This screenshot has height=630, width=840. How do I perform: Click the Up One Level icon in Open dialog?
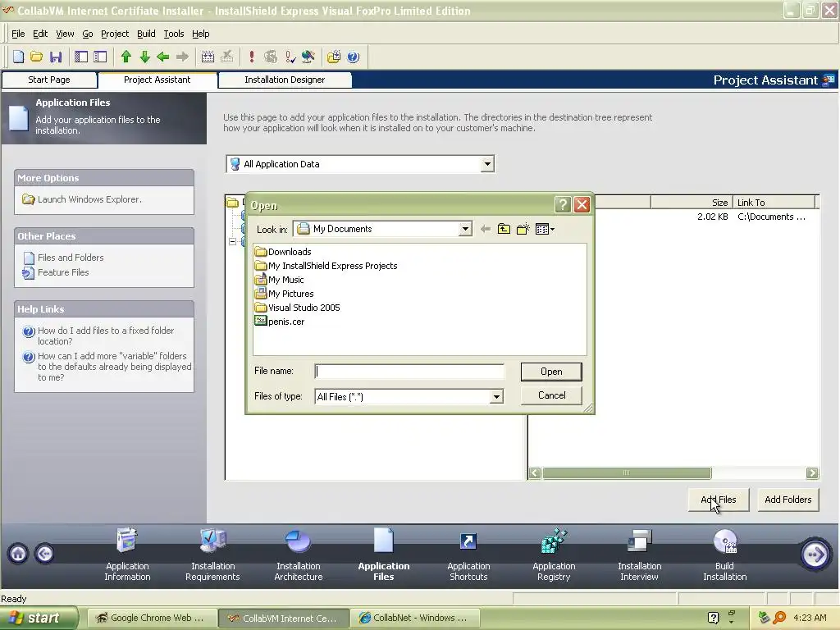tap(504, 230)
